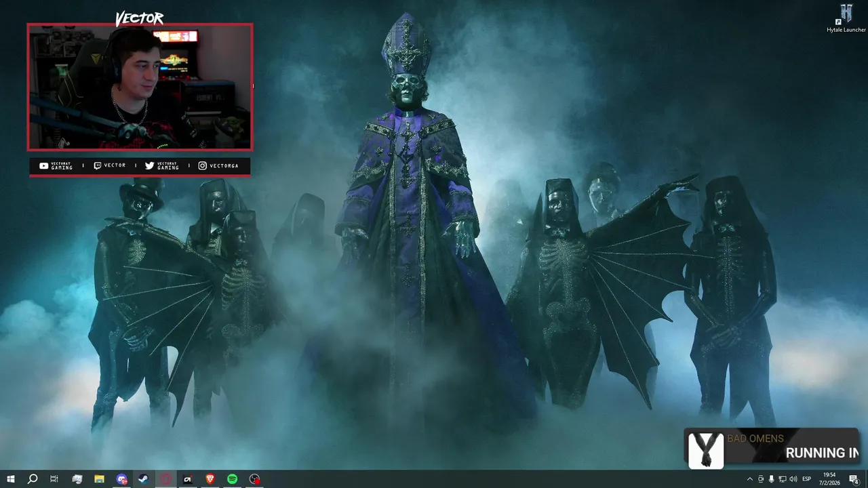Viewport: 868px width, 488px height.
Task: Open the black-white app icon beside Brave
Action: pyautogui.click(x=188, y=479)
